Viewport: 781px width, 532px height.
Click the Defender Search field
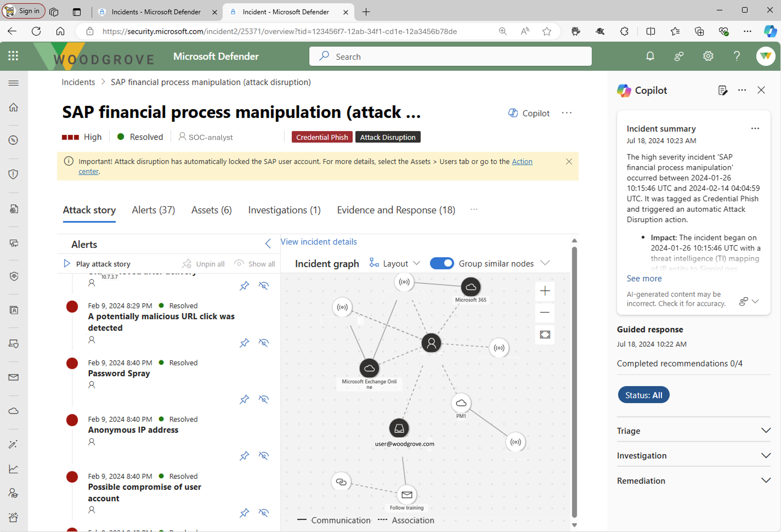pyautogui.click(x=450, y=56)
